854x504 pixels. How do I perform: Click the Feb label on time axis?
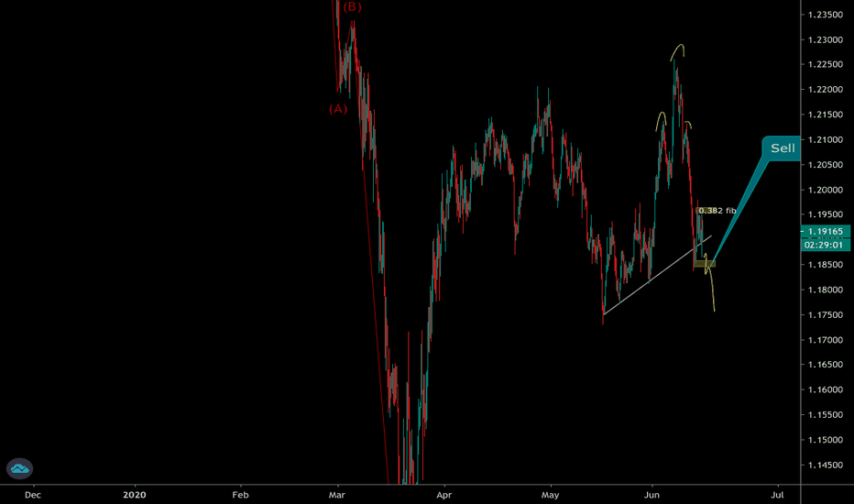[x=240, y=495]
